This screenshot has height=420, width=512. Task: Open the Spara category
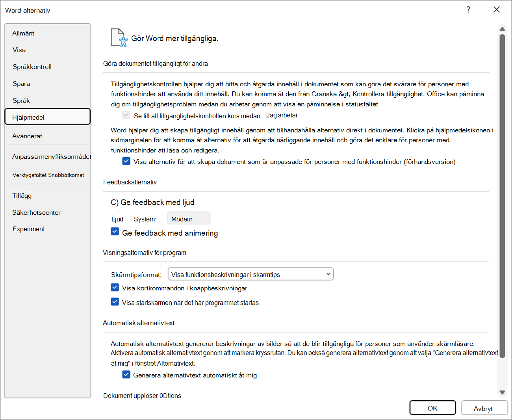click(x=21, y=84)
